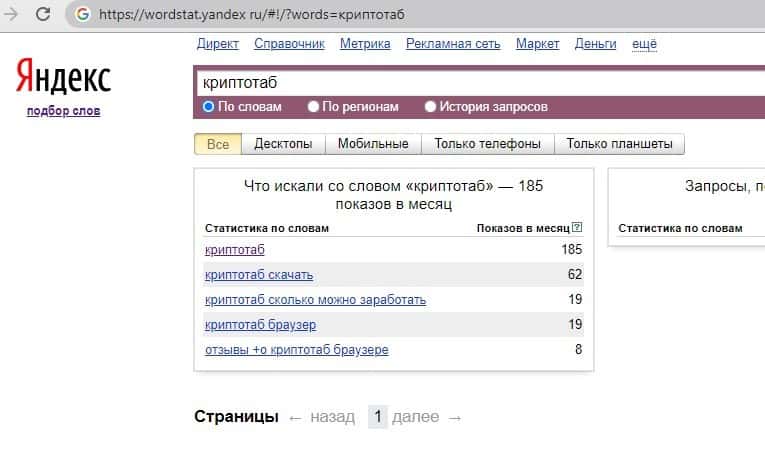Image resolution: width=765 pixels, height=471 pixels.
Task: Click the 185 value in криптотаб row
Action: (x=571, y=249)
